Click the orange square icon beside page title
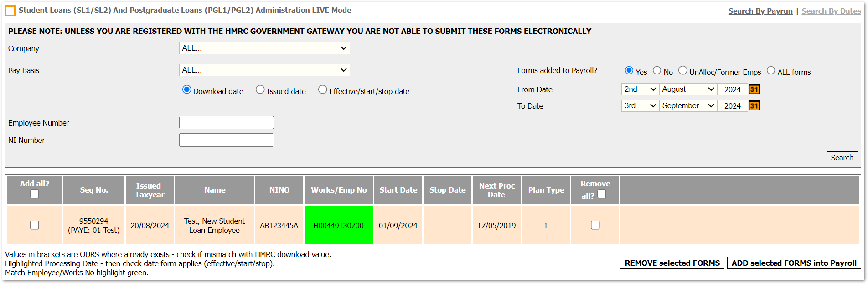Image resolution: width=868 pixels, height=284 pixels. click(10, 11)
